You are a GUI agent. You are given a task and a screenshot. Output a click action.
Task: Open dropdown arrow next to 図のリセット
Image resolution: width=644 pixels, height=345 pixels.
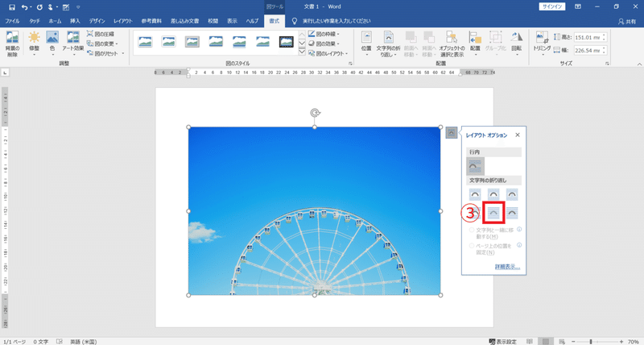click(123, 53)
